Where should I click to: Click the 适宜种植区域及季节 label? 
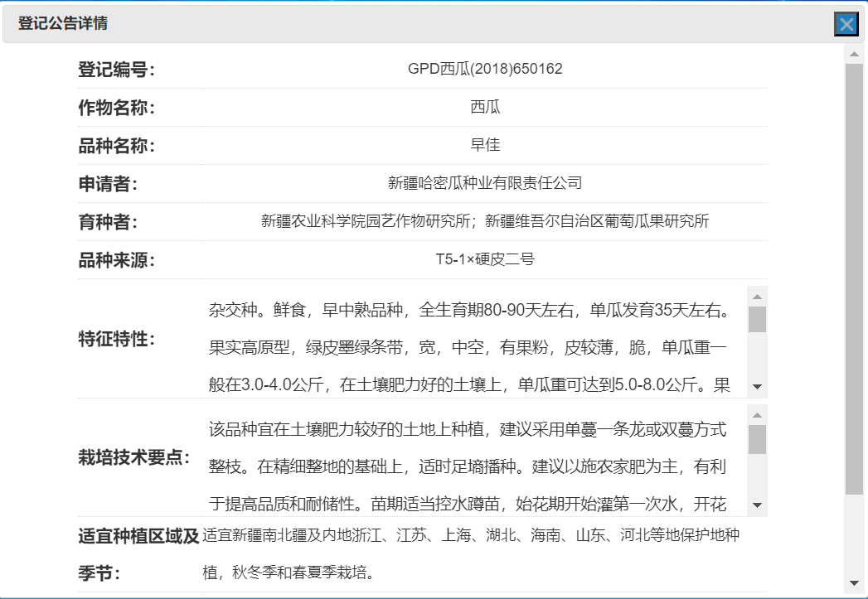coord(138,554)
